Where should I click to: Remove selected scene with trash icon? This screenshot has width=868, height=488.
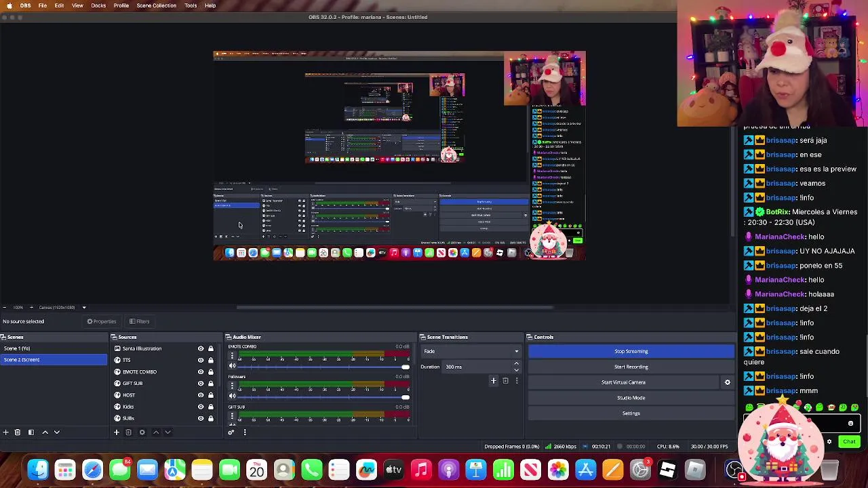(18, 432)
